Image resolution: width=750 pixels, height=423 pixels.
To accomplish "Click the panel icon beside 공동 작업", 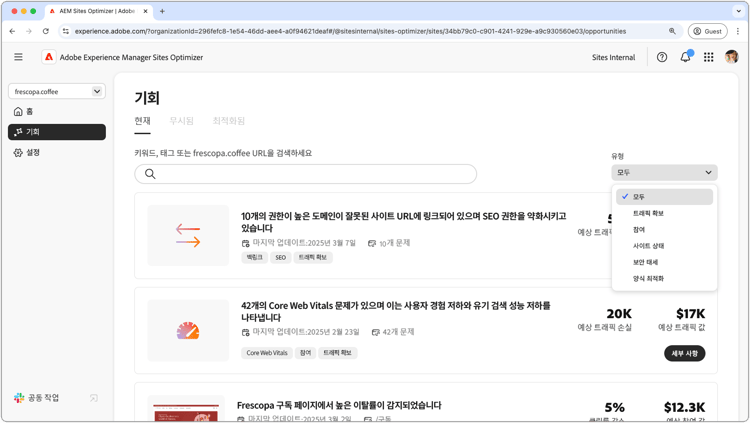I will 94,398.
